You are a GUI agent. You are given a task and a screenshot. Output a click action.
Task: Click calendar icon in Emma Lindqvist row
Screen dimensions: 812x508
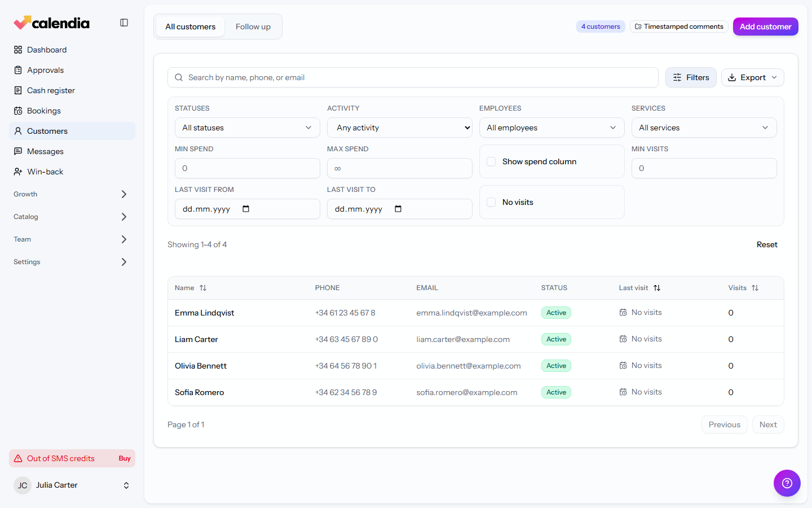tap(623, 313)
